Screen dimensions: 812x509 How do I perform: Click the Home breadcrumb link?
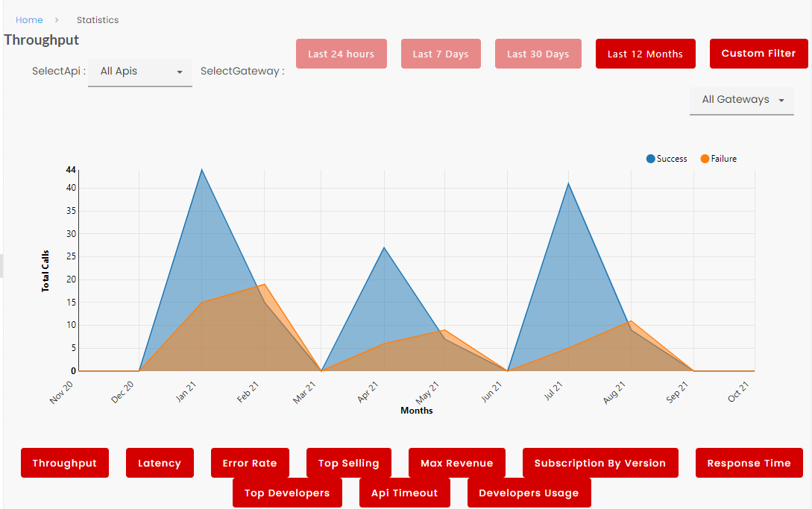[x=29, y=20]
